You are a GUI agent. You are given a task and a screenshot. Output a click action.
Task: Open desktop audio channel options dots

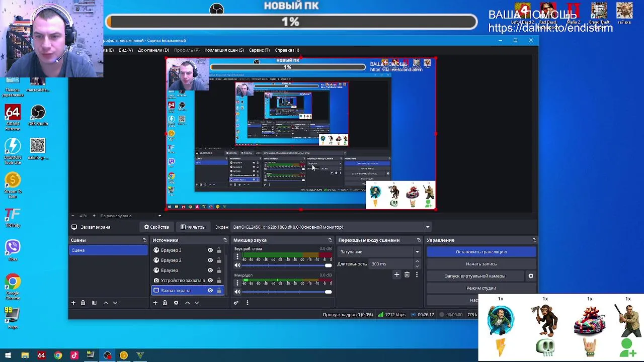click(237, 256)
